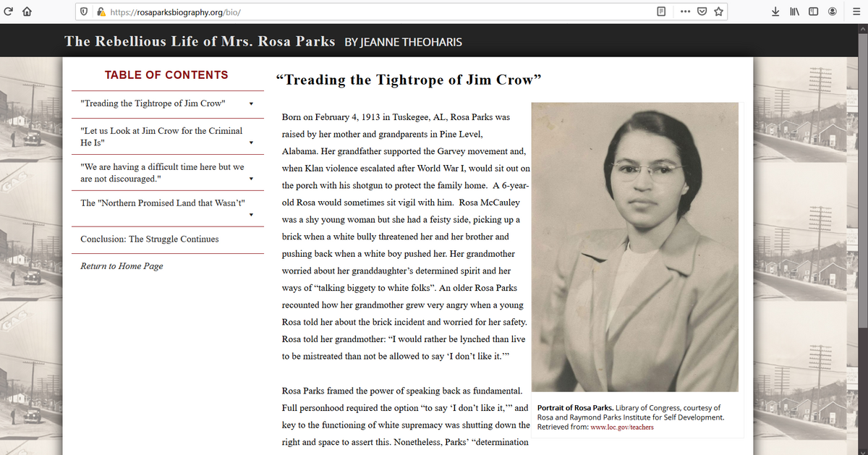Show site security lock information

(x=101, y=12)
